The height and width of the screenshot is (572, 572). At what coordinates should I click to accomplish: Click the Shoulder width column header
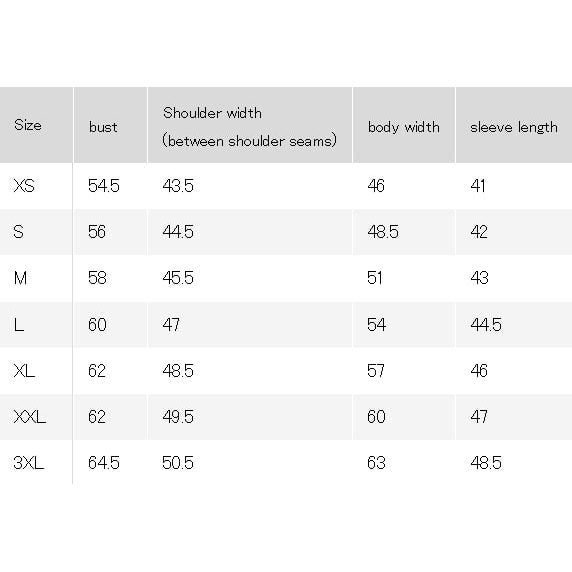[x=250, y=127]
